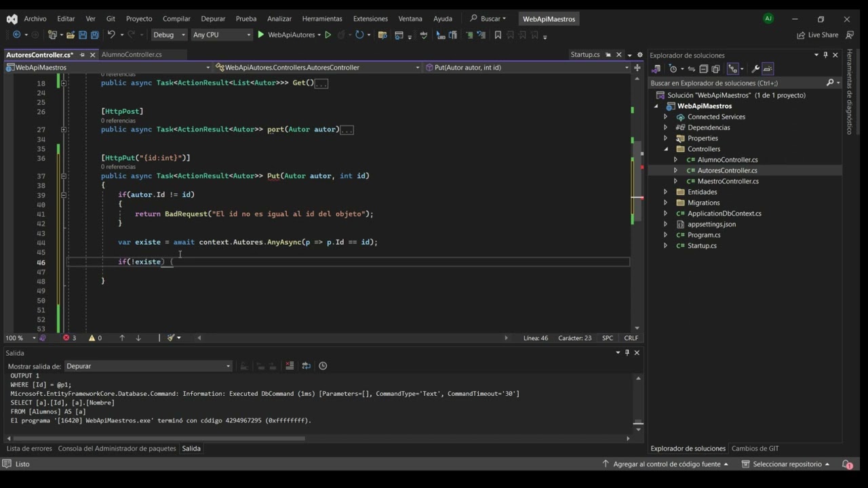The width and height of the screenshot is (868, 488).
Task: Select appsettings.json in Solution Explorer
Action: click(x=711, y=224)
